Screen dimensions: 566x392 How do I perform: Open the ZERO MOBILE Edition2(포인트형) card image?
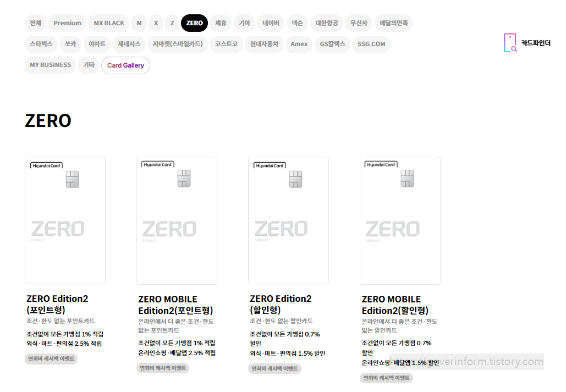coord(177,220)
